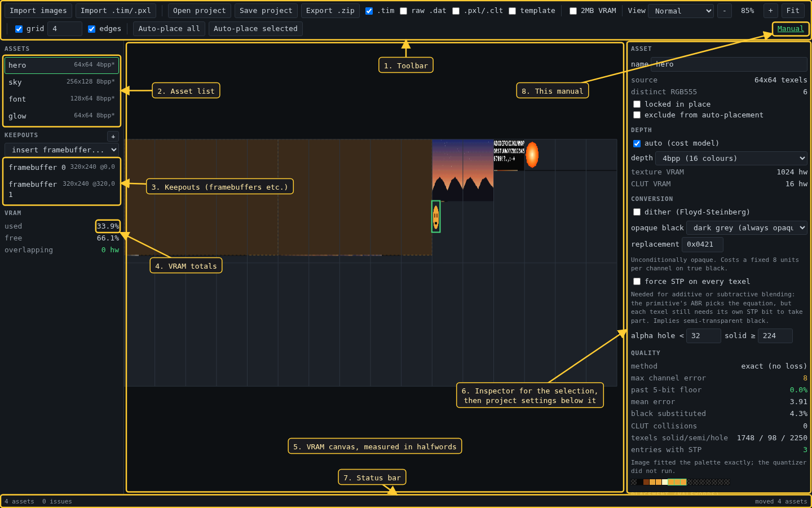
Task: Open the Manual link
Action: click(791, 29)
